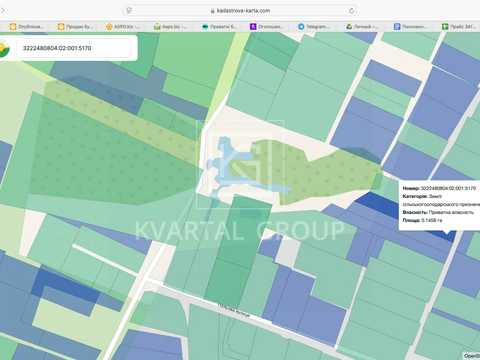Open the bookmark with green house icon
This screenshot has height=360, width=480.
[x=170, y=27]
